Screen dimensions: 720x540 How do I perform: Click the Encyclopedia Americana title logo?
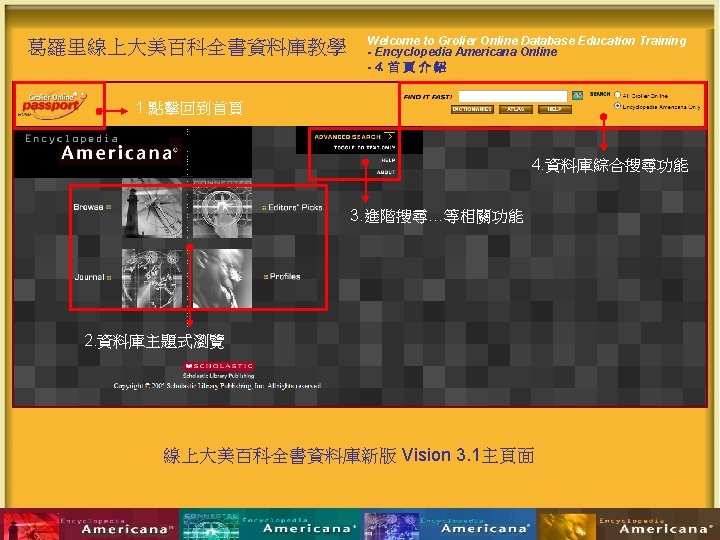click(102, 147)
